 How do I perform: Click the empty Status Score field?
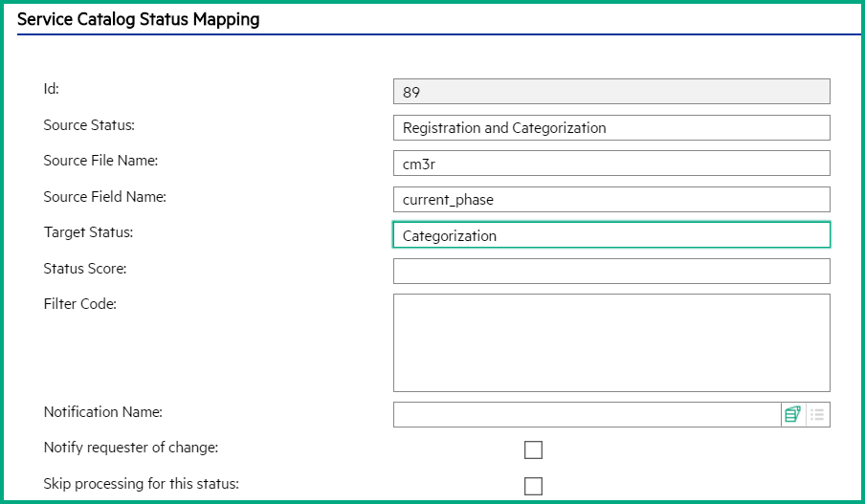tap(611, 272)
